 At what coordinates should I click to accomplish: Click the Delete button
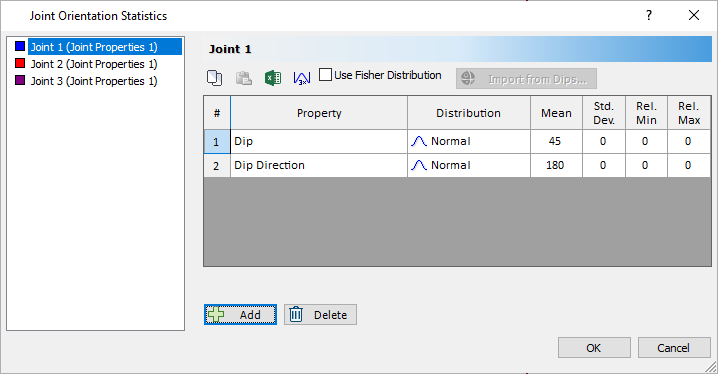point(320,314)
